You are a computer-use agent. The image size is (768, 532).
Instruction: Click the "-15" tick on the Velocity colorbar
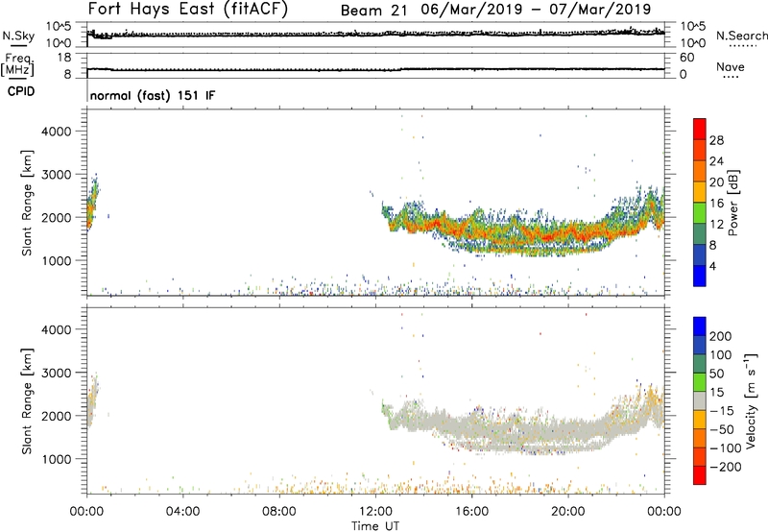(x=722, y=411)
